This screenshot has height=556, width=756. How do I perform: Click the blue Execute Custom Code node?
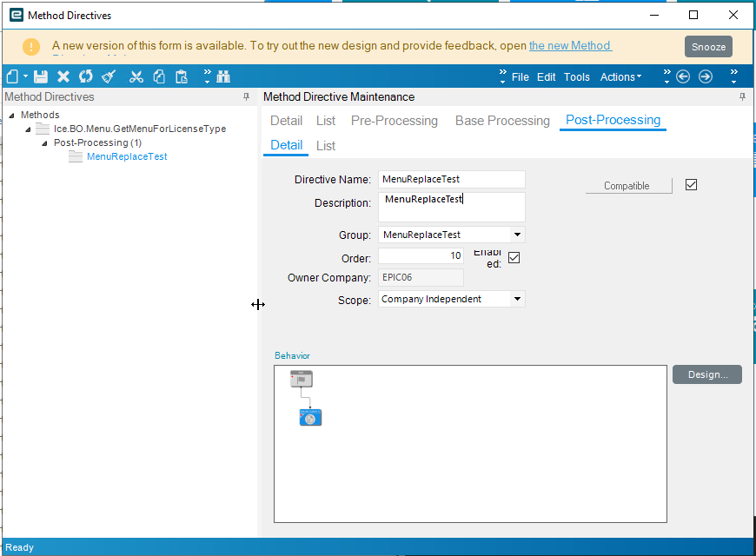(x=310, y=417)
